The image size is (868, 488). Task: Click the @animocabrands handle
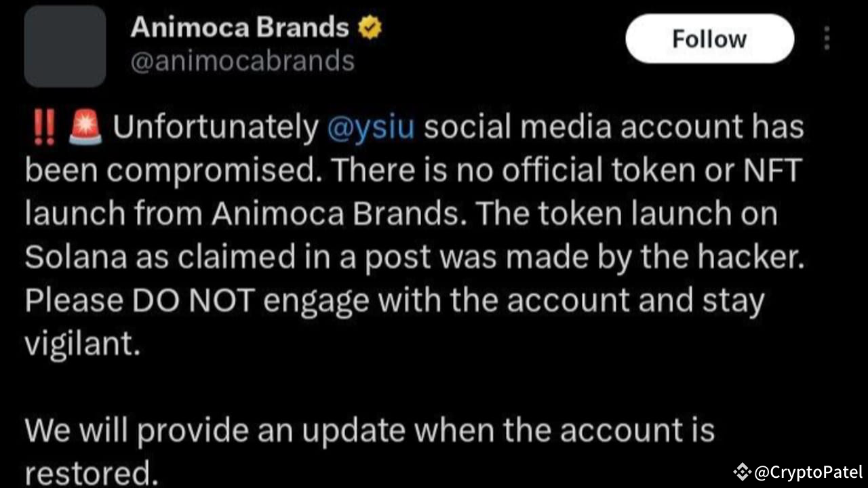point(242,61)
